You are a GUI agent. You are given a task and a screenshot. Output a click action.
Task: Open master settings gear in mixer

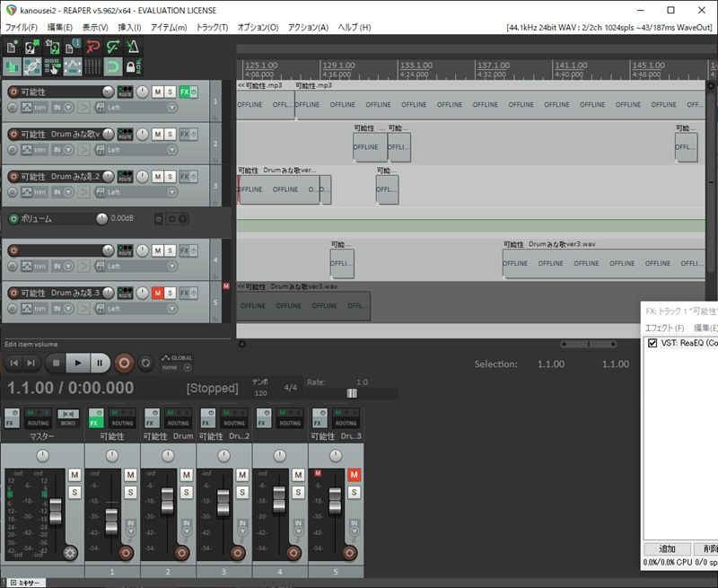coord(70,553)
